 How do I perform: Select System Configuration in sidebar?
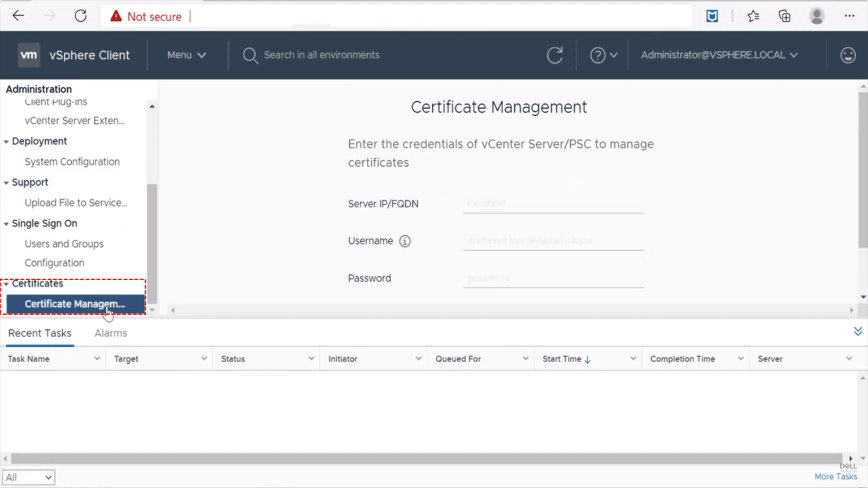(72, 162)
